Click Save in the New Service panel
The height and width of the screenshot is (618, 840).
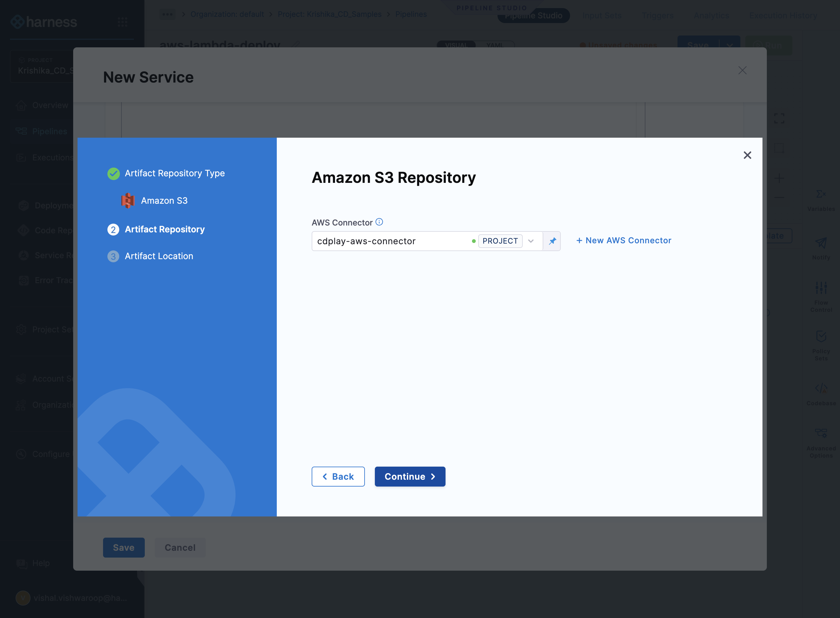(x=124, y=547)
